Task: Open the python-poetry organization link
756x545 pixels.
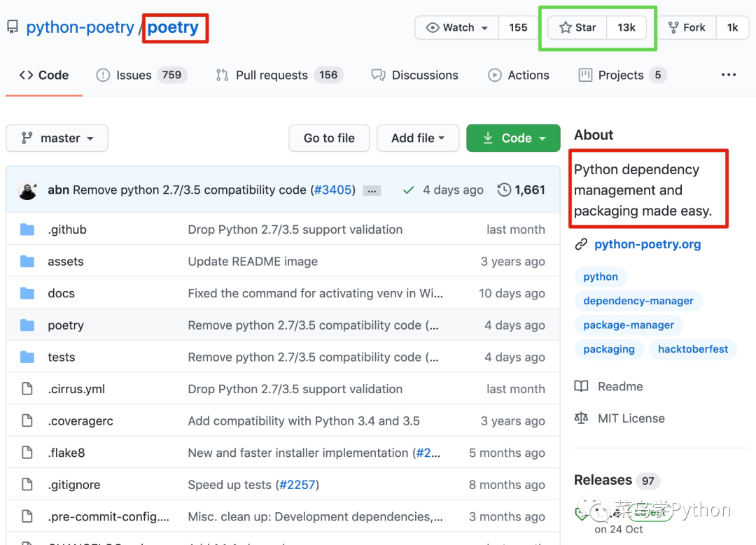Action: click(80, 27)
